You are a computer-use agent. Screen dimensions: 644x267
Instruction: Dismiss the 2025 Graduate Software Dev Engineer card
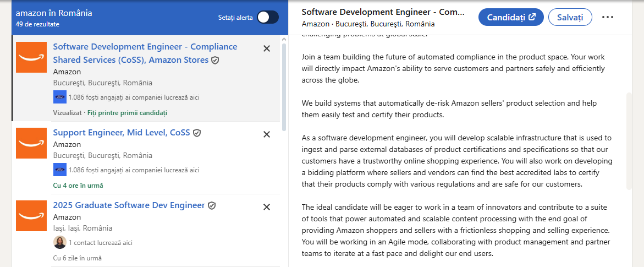tap(267, 207)
